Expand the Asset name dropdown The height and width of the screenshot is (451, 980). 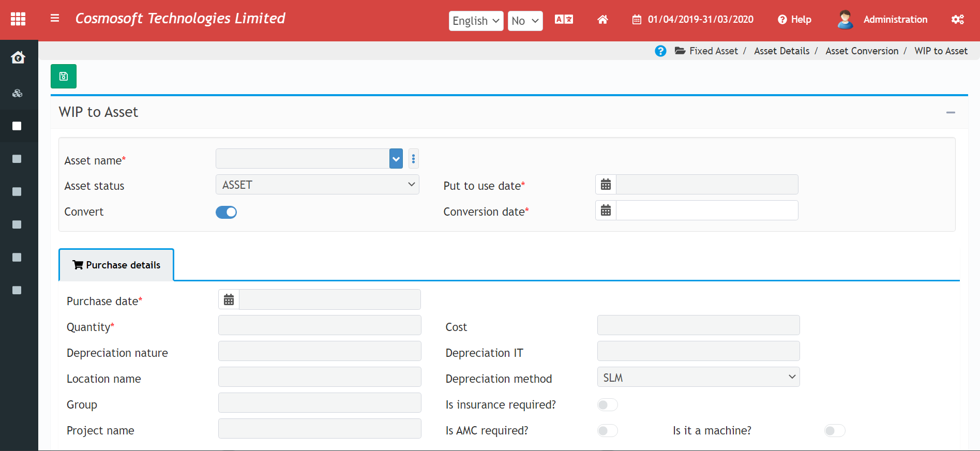pyautogui.click(x=396, y=159)
